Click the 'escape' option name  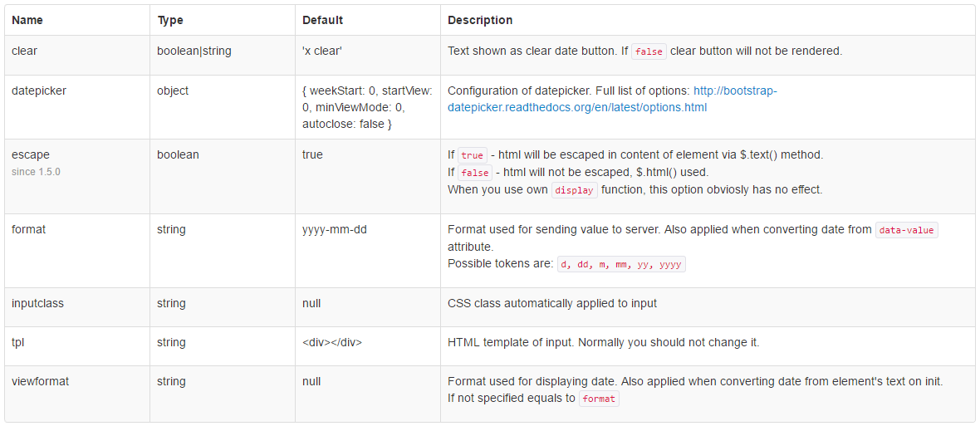coord(31,154)
